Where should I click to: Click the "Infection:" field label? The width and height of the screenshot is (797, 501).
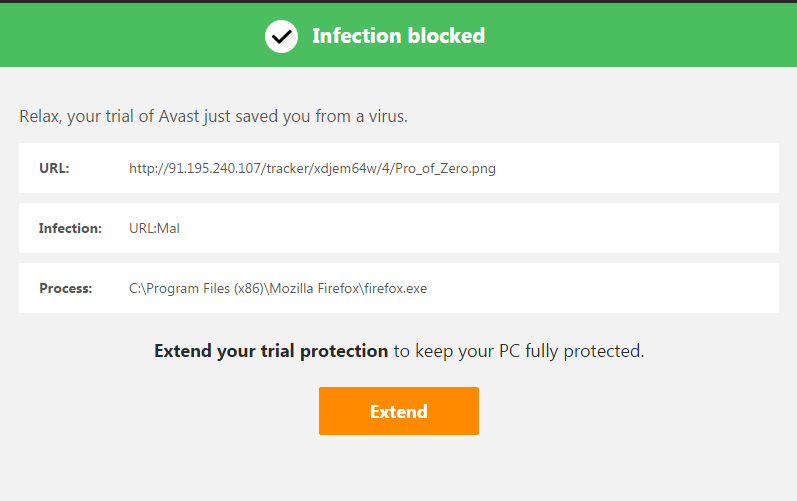coord(70,228)
